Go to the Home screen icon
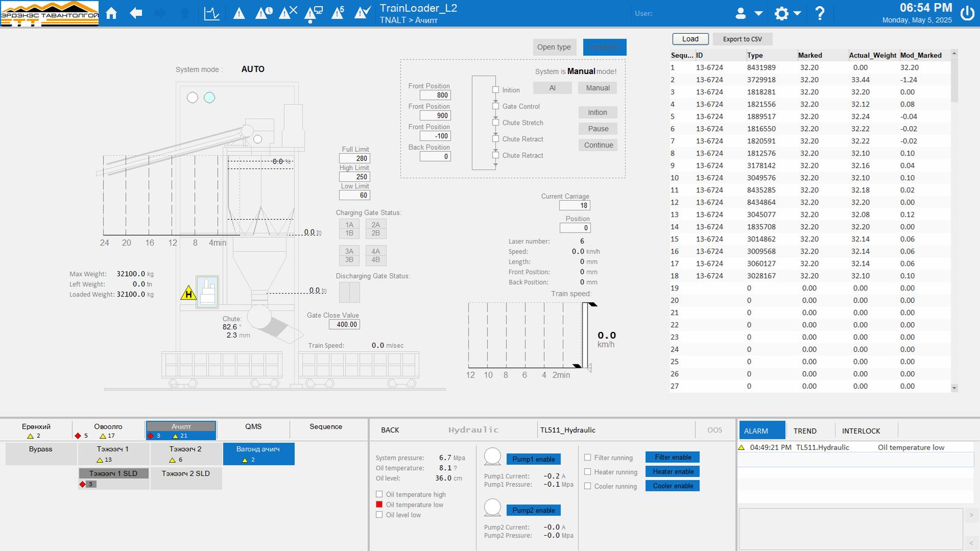Screen dimensions: 980x551 (x=111, y=13)
